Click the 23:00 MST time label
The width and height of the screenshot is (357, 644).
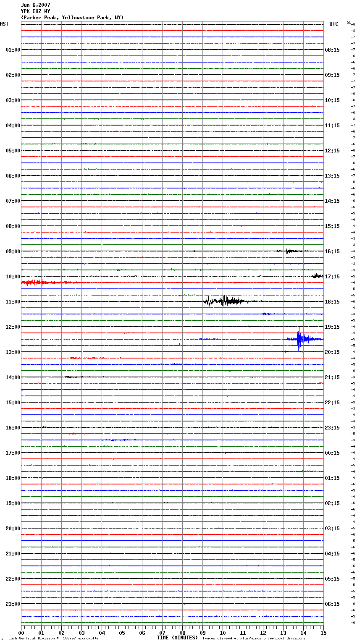click(13, 604)
